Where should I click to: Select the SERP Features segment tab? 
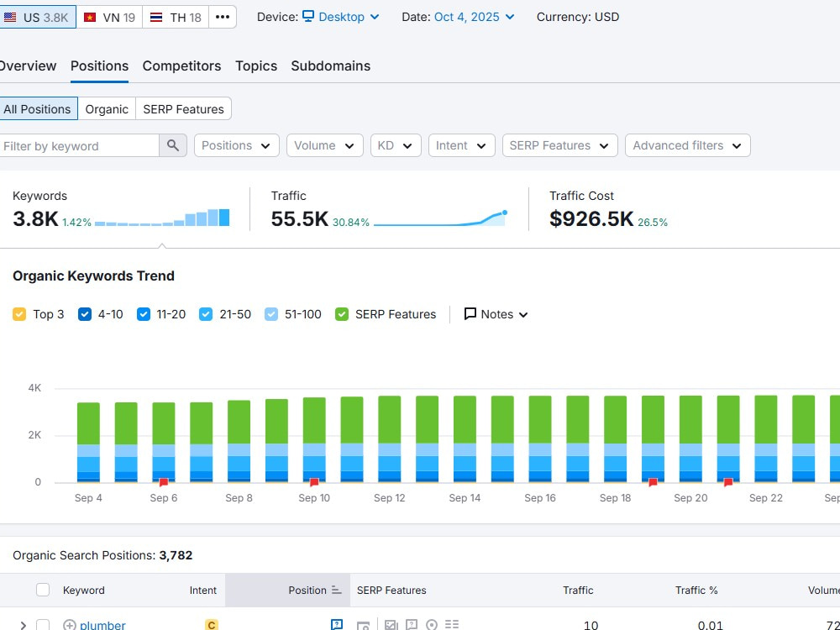(183, 108)
